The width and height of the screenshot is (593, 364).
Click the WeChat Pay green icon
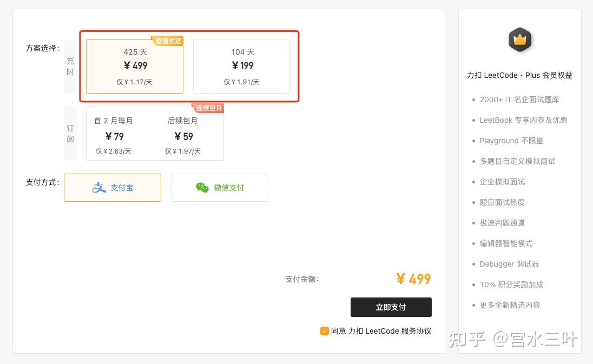pos(202,188)
